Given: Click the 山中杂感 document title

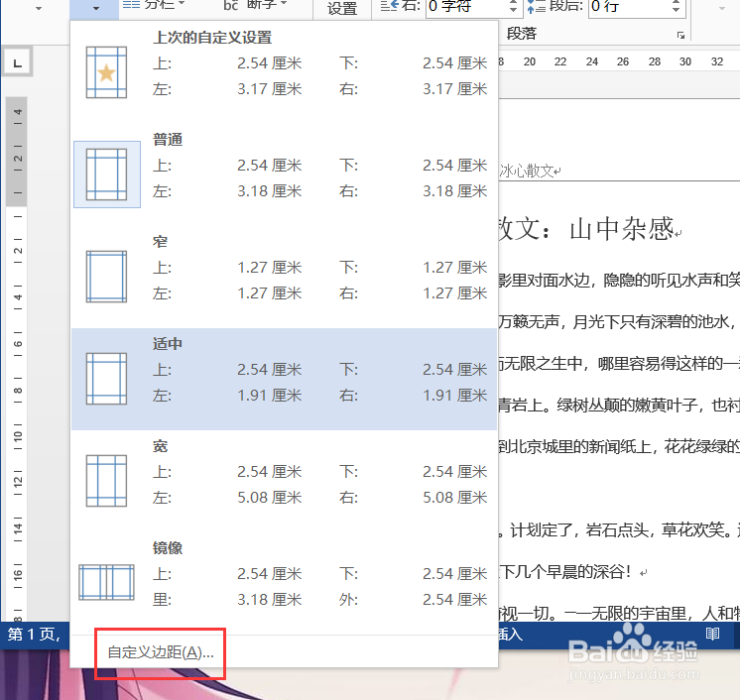Looking at the screenshot, I should pos(622,229).
